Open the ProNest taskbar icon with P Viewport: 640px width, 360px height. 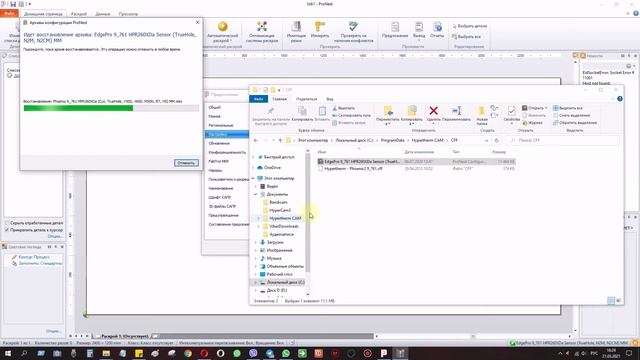pos(384,353)
